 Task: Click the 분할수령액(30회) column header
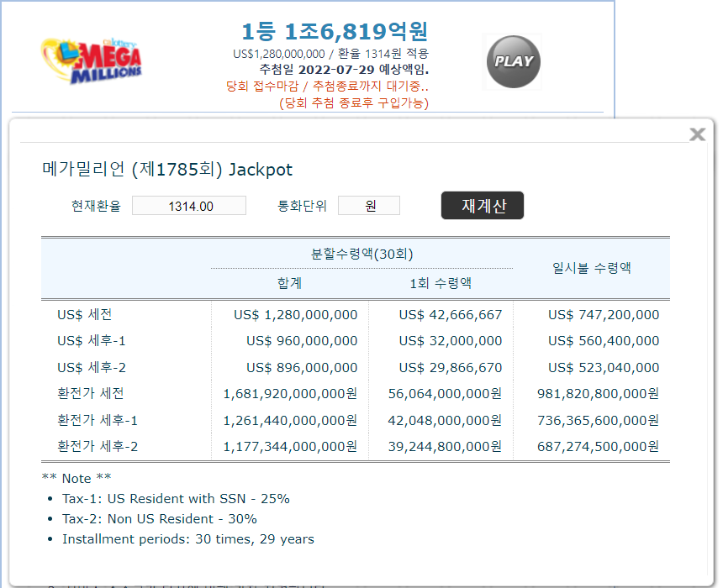click(x=362, y=254)
